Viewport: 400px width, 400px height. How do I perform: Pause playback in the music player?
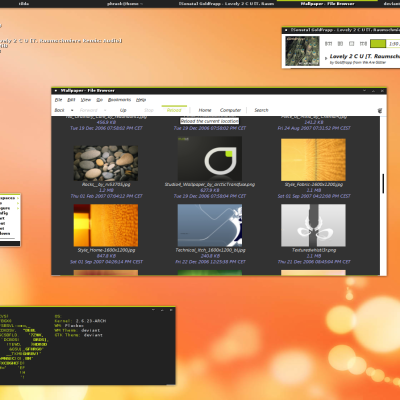pyautogui.click(x=340, y=44)
